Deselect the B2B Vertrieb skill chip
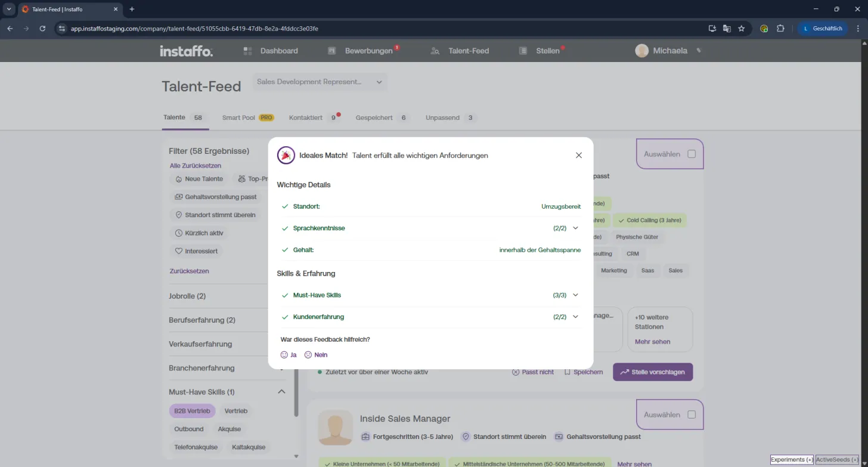The height and width of the screenshot is (467, 868). [x=192, y=411]
